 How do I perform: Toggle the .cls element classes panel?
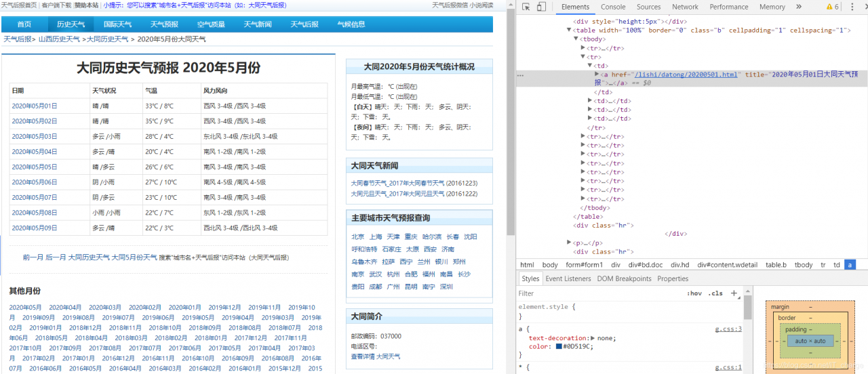pos(715,293)
